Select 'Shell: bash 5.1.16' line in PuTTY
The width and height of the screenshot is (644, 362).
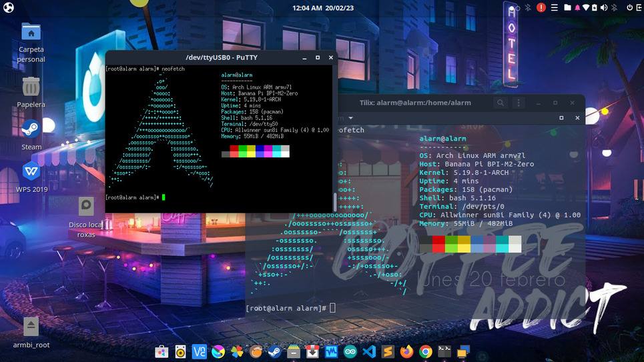click(x=246, y=117)
